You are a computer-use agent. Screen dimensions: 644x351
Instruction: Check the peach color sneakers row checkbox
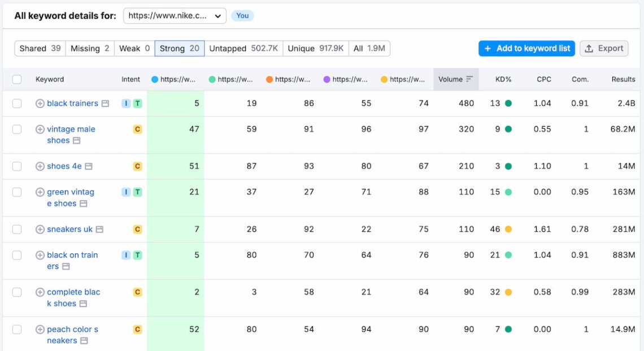pos(17,330)
